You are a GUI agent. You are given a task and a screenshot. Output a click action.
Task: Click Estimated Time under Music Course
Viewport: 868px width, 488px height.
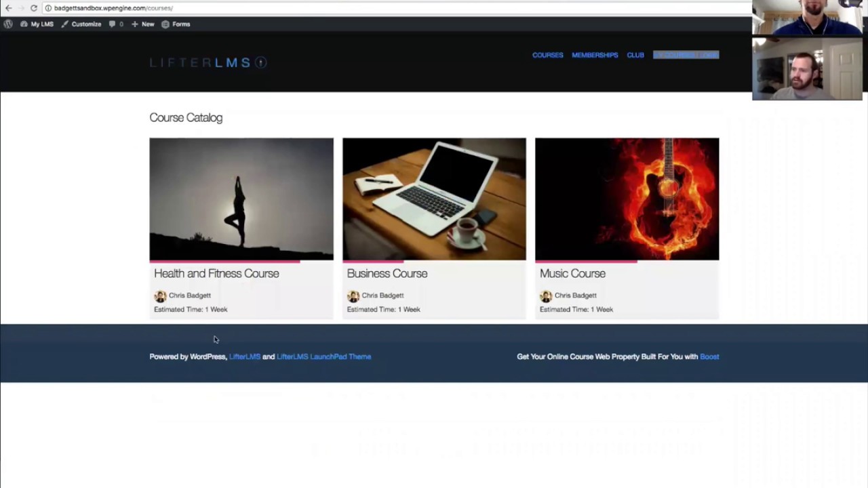tap(576, 309)
